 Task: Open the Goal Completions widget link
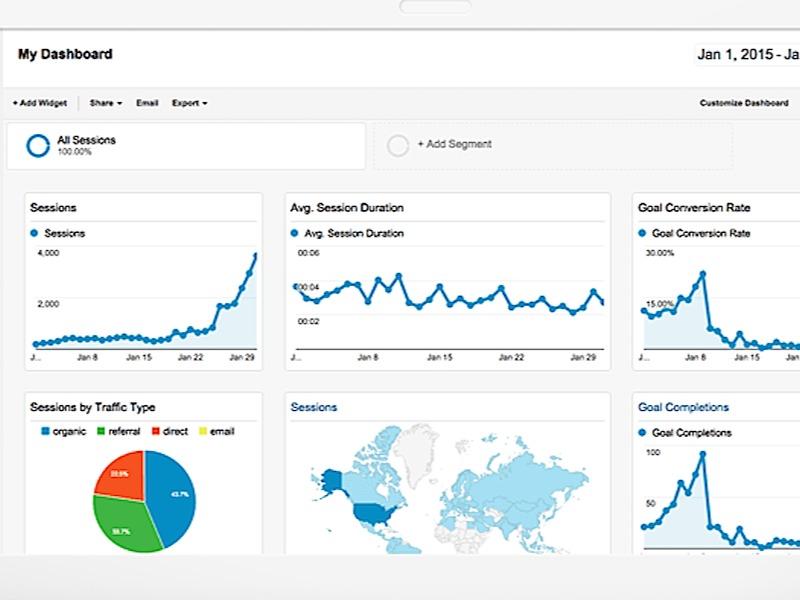coord(683,407)
